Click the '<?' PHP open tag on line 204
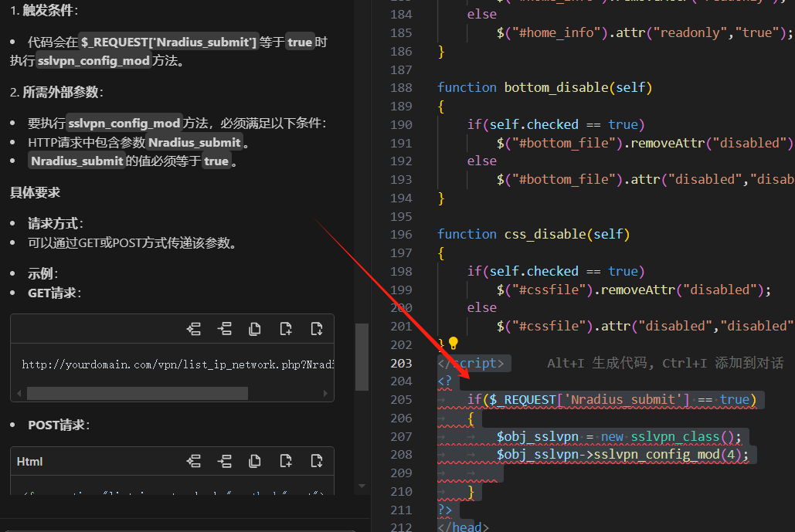Viewport: 795px width, 532px height. point(445,381)
